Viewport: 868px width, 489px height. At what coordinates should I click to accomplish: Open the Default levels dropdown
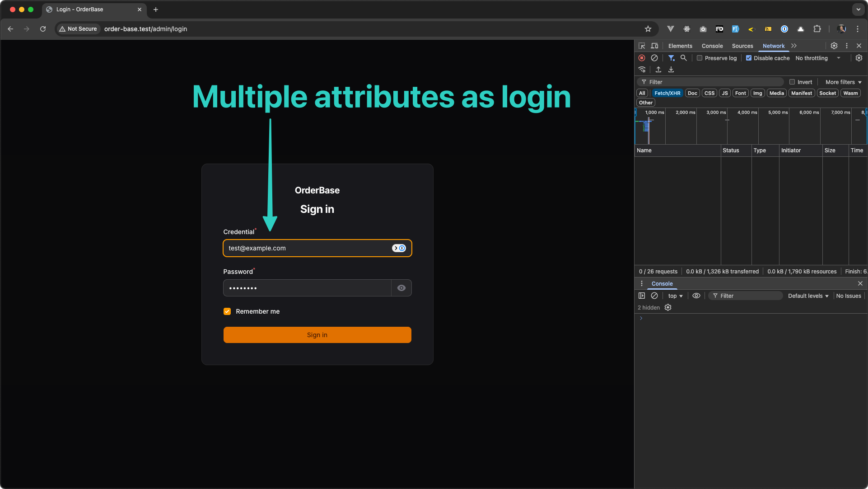808,296
